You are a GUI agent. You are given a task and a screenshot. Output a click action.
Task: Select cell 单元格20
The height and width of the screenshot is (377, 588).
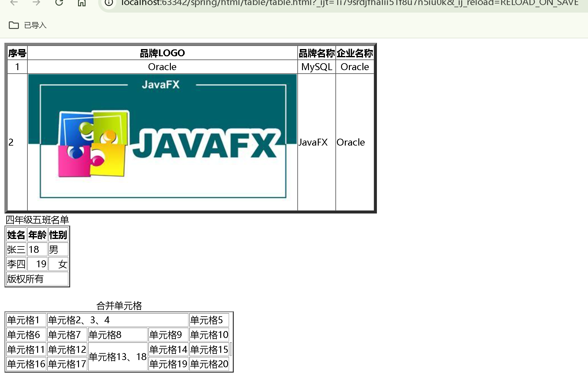tap(209, 364)
